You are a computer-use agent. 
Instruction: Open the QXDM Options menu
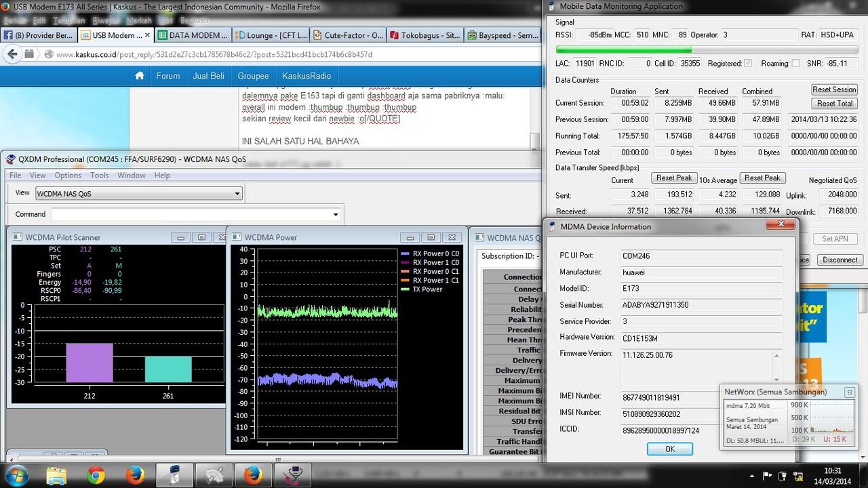pyautogui.click(x=68, y=175)
